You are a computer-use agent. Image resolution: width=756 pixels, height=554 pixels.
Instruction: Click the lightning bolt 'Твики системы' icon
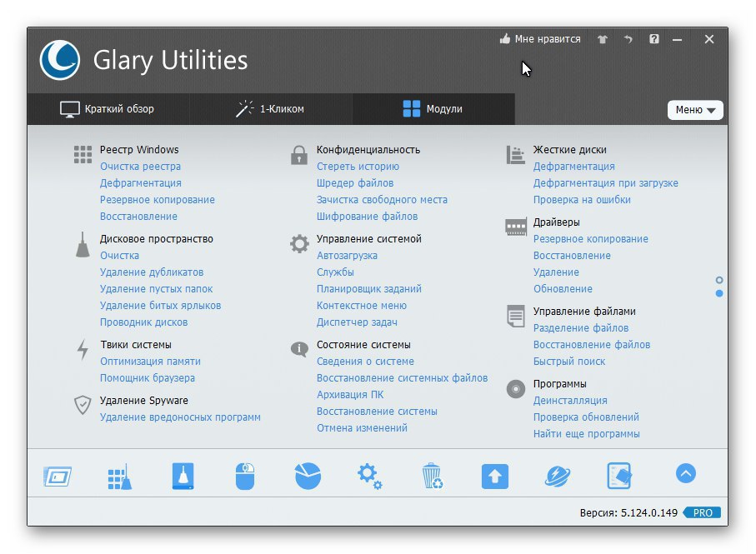coord(83,350)
